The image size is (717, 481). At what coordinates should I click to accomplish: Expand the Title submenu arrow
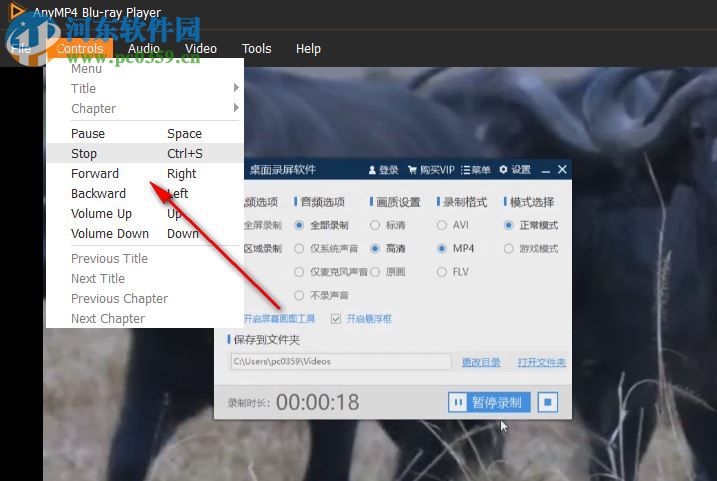coord(236,87)
